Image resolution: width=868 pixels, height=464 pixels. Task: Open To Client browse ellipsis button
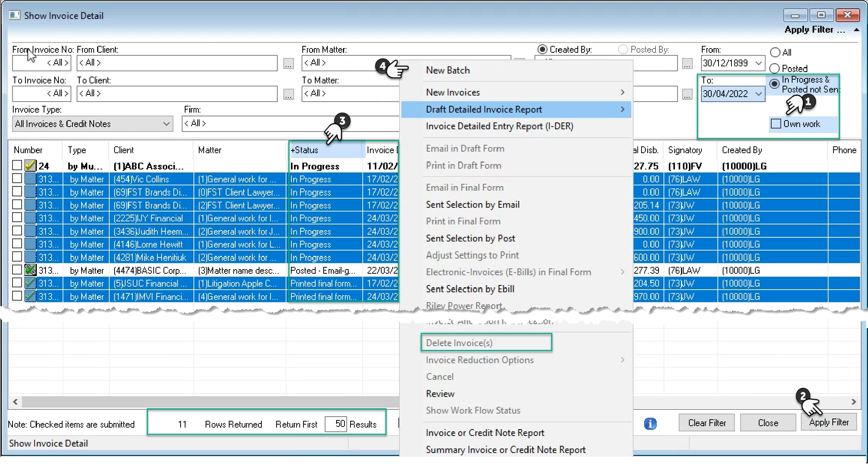(288, 94)
